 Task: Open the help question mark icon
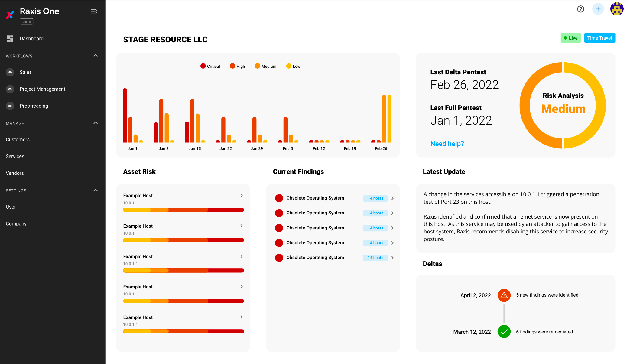click(580, 9)
